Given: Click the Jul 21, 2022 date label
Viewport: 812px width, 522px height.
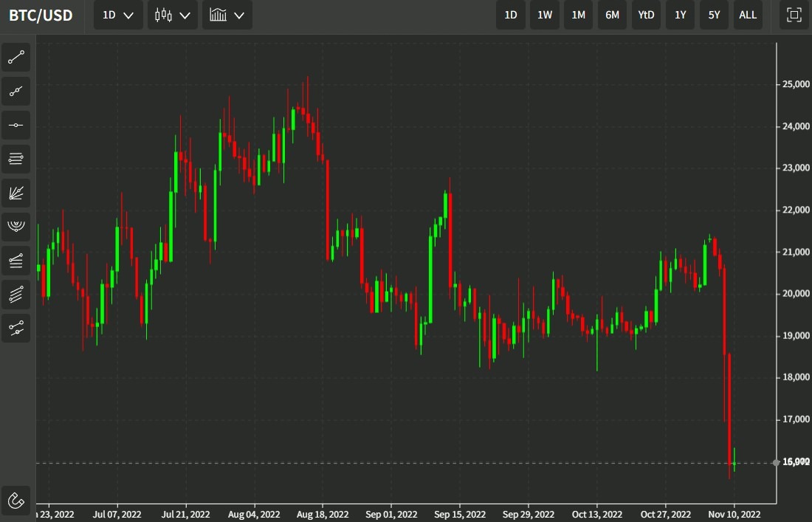Looking at the screenshot, I should [x=185, y=514].
